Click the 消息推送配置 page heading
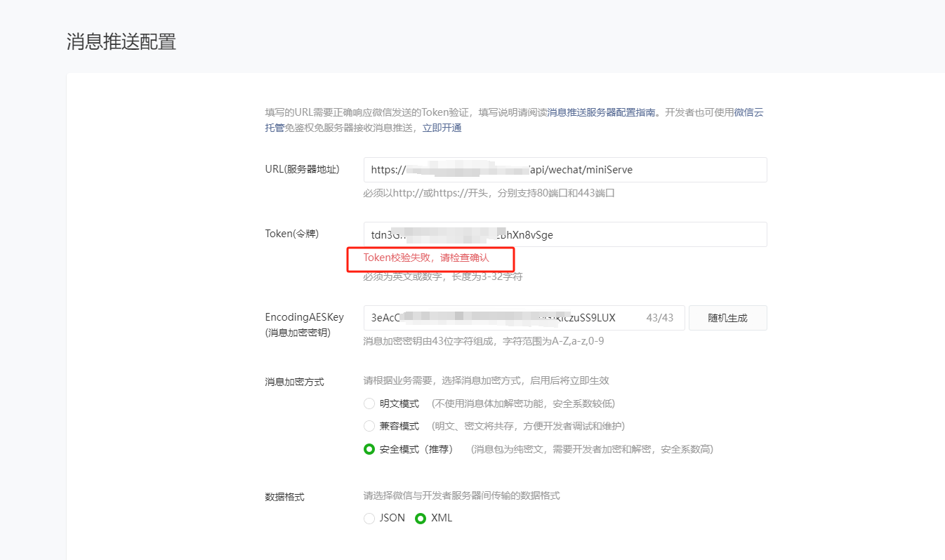945x560 pixels. 121,41
